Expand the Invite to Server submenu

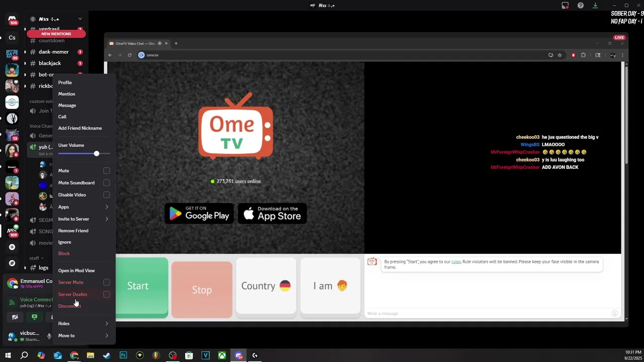tap(84, 219)
